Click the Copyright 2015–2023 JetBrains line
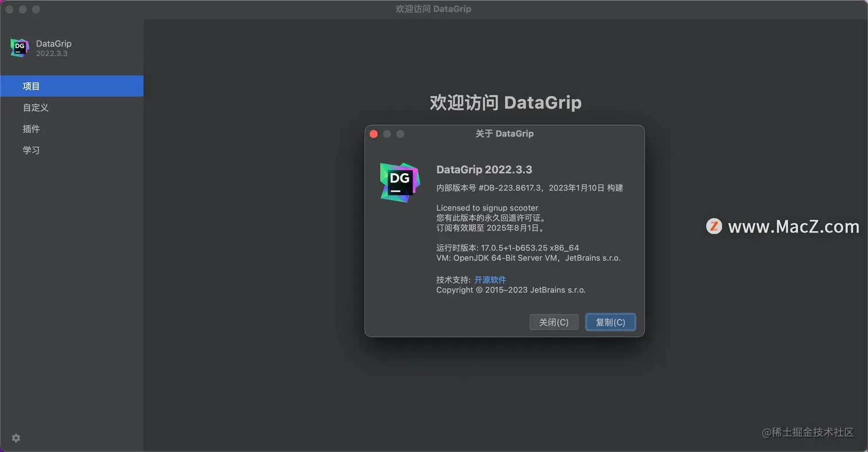868x452 pixels. coord(511,290)
